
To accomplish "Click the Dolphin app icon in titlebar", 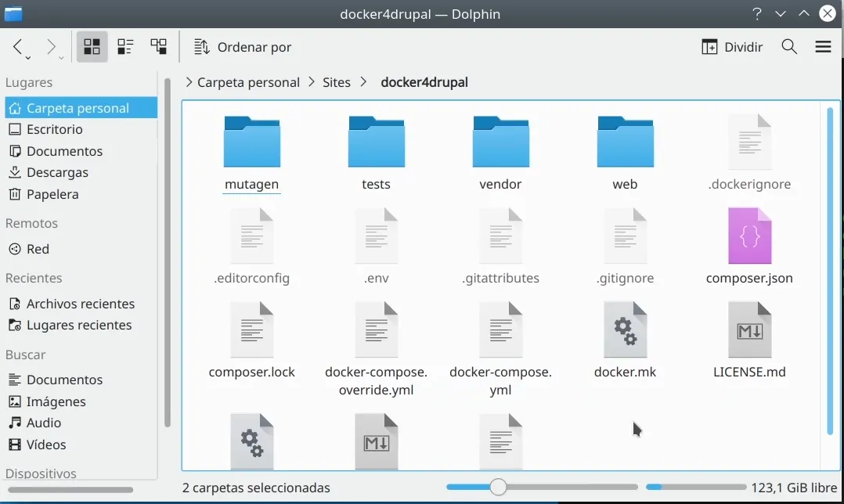I will click(13, 14).
